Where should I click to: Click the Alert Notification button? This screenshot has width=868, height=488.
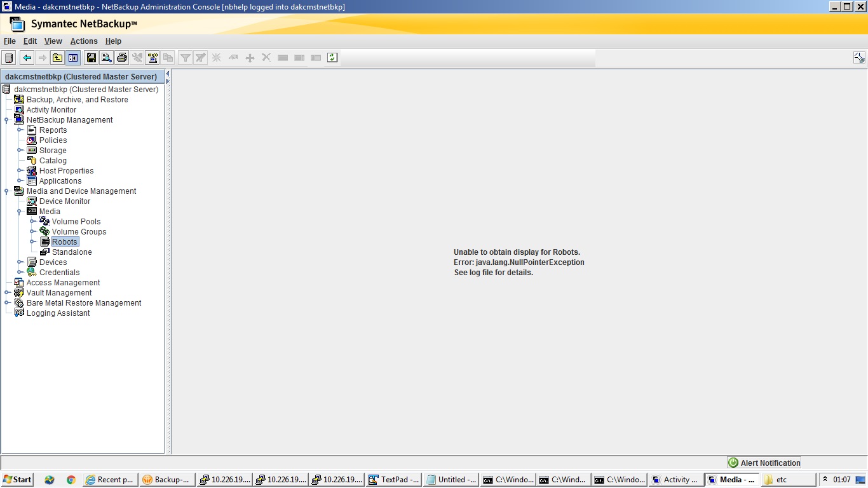click(764, 463)
